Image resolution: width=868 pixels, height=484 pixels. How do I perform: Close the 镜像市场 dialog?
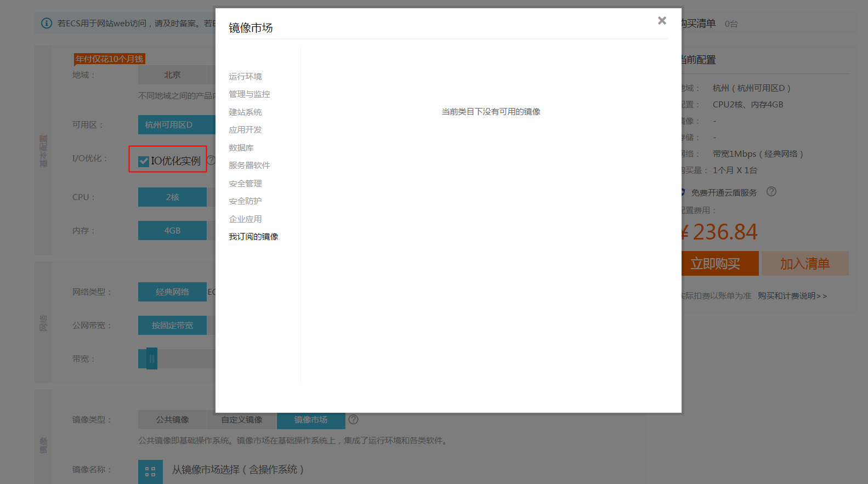662,21
